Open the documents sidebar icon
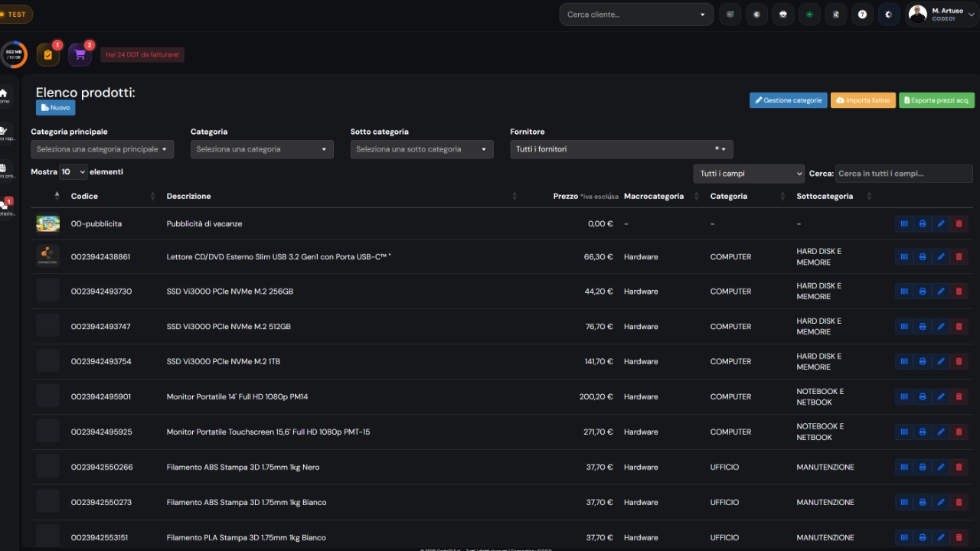Viewport: 980px width, 551px height. pos(5,170)
